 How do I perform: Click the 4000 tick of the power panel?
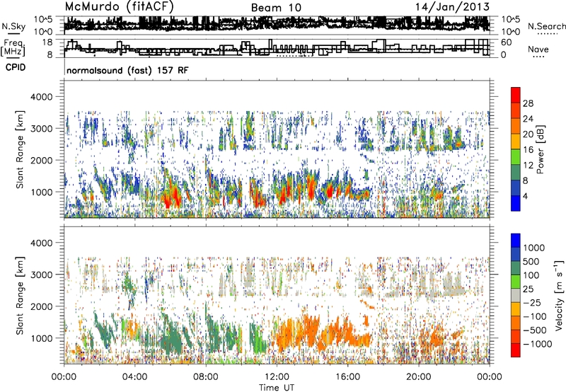point(43,97)
